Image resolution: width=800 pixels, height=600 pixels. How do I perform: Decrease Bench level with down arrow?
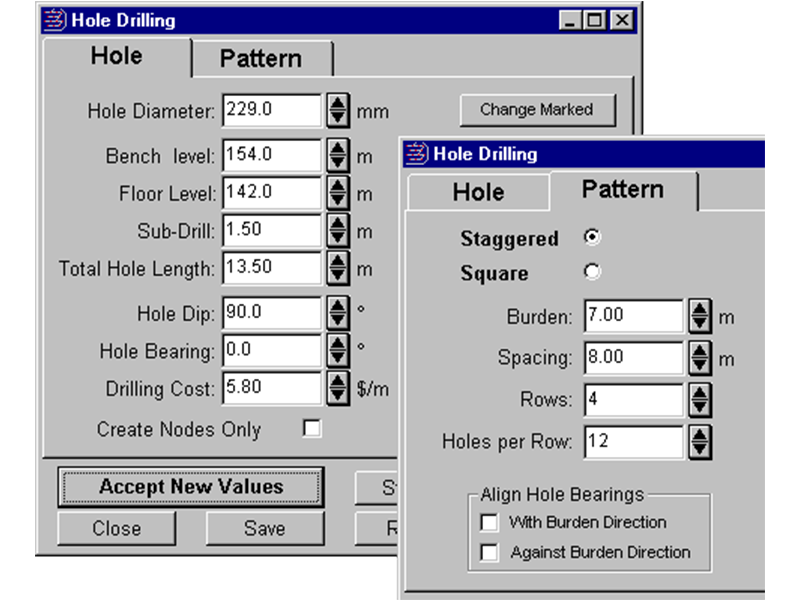338,163
